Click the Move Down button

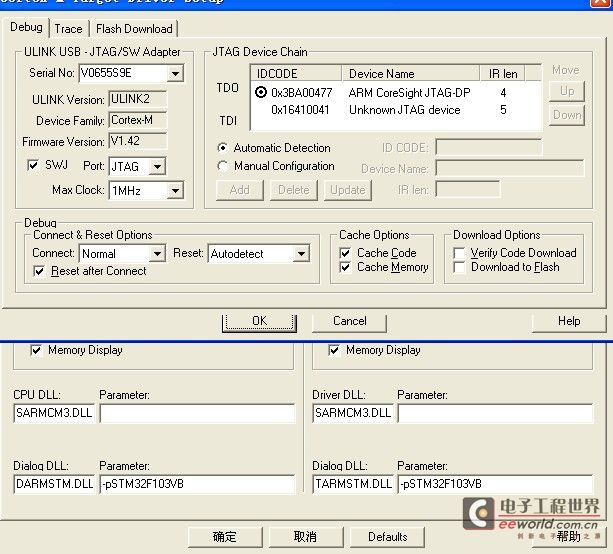tap(567, 115)
